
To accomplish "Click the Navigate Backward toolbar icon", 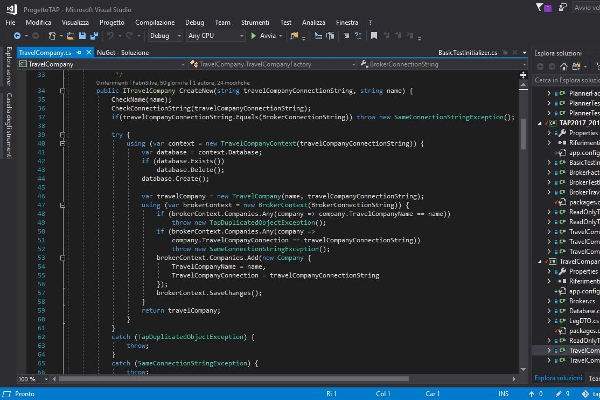I will click(x=17, y=36).
